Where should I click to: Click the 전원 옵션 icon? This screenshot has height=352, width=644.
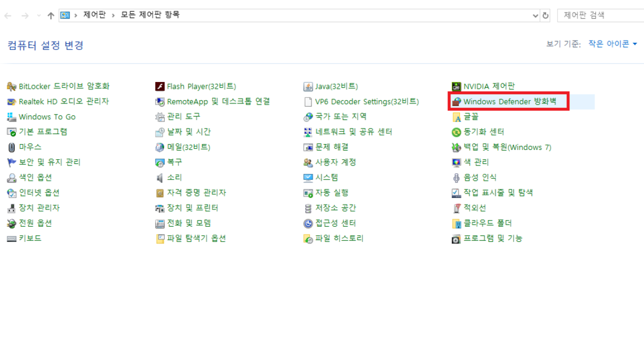(11, 223)
